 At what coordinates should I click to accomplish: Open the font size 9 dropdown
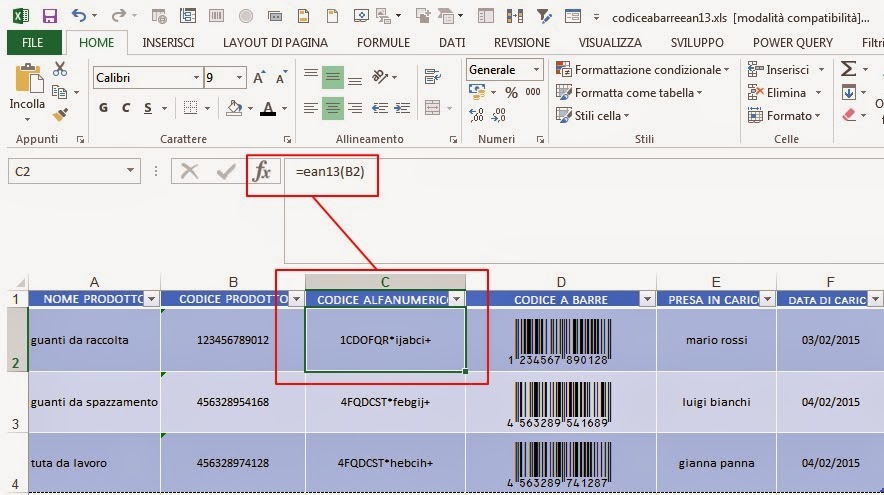click(x=240, y=78)
